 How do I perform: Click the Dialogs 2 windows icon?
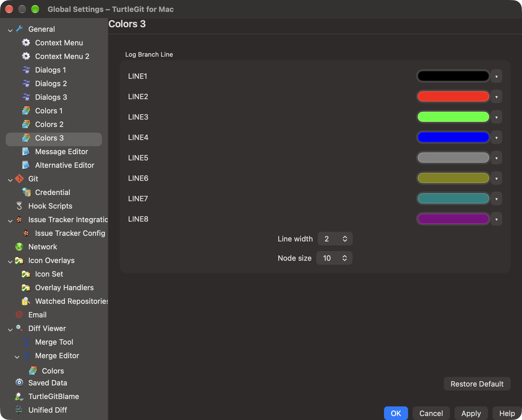pos(26,83)
